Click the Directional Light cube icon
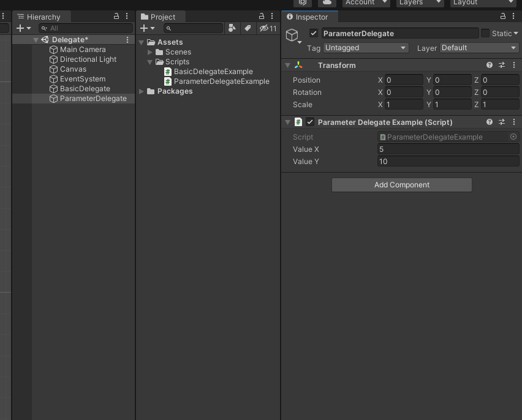The height and width of the screenshot is (420, 522). pos(53,59)
